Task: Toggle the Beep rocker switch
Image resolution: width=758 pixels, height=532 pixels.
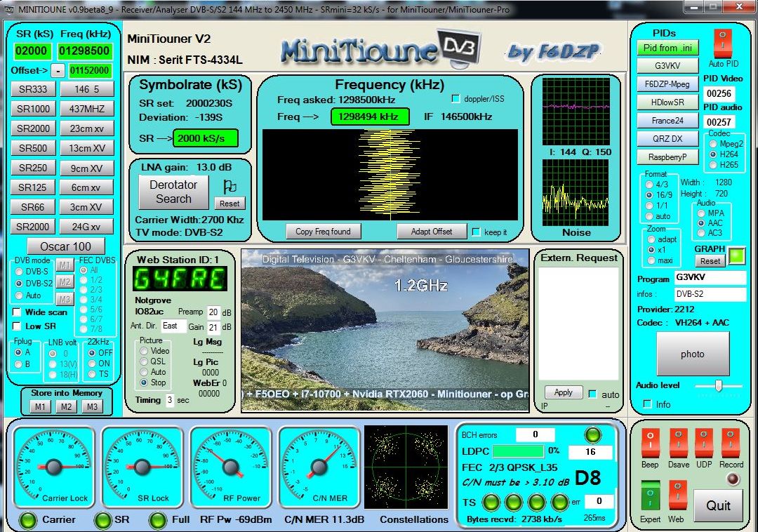Action: 650,443
